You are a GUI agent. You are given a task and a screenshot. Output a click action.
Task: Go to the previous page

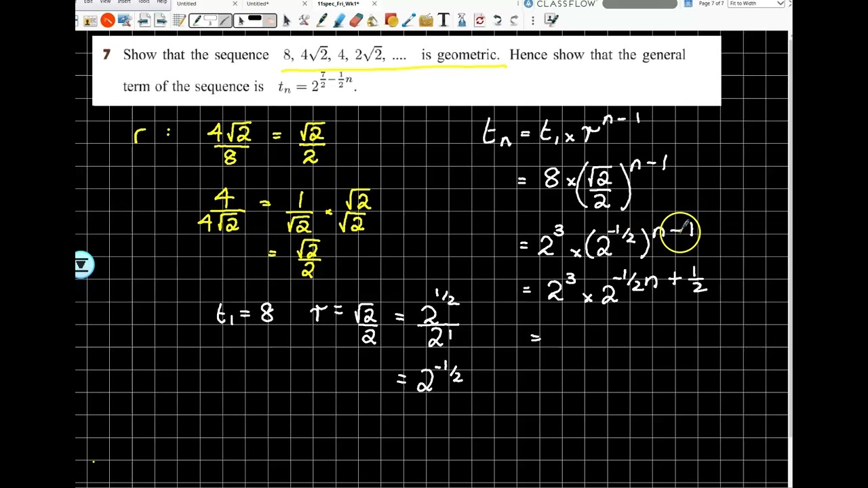point(144,21)
